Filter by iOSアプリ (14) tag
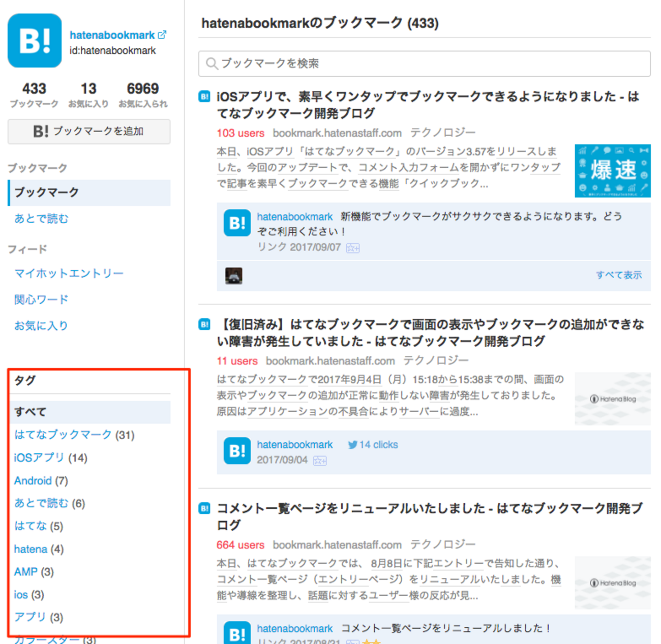Viewport: 661px width, 644px height. [x=51, y=458]
